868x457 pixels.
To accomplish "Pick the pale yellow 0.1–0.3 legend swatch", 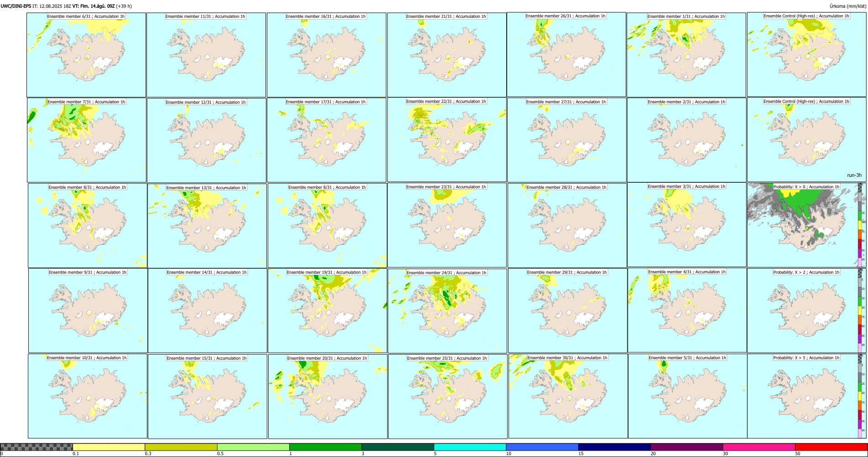I will coord(109,447).
